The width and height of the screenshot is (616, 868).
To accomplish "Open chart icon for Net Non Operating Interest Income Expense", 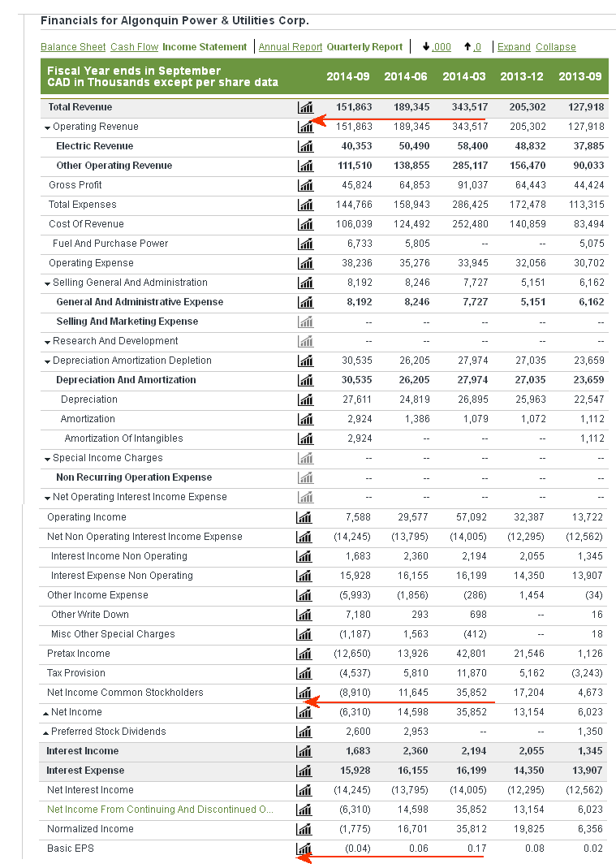I will [x=304, y=537].
